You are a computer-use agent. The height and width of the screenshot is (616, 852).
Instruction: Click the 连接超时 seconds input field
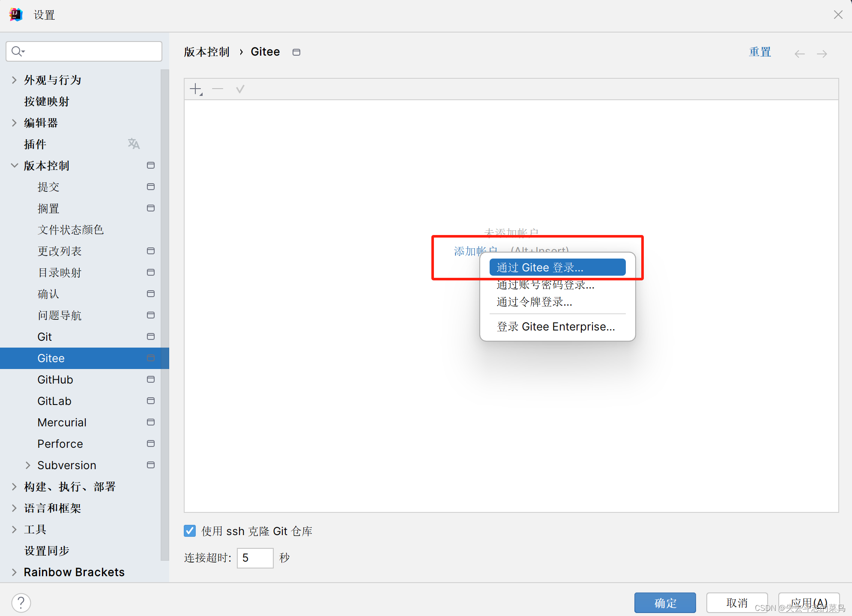255,558
